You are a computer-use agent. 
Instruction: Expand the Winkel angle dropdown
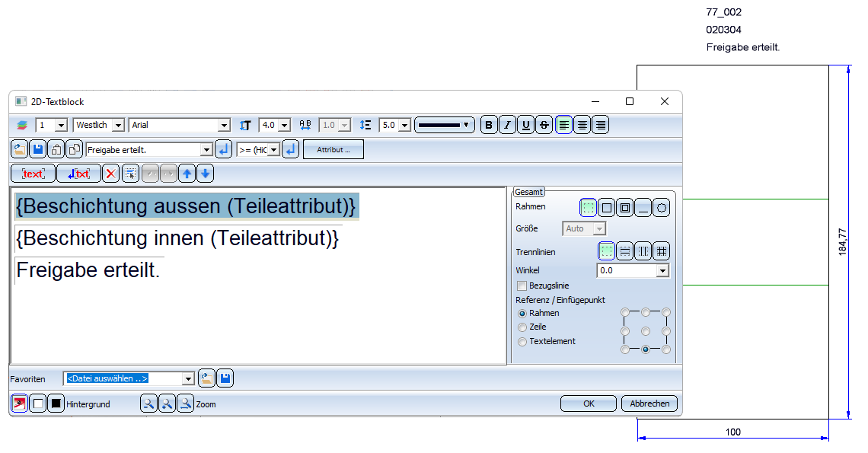click(x=662, y=271)
